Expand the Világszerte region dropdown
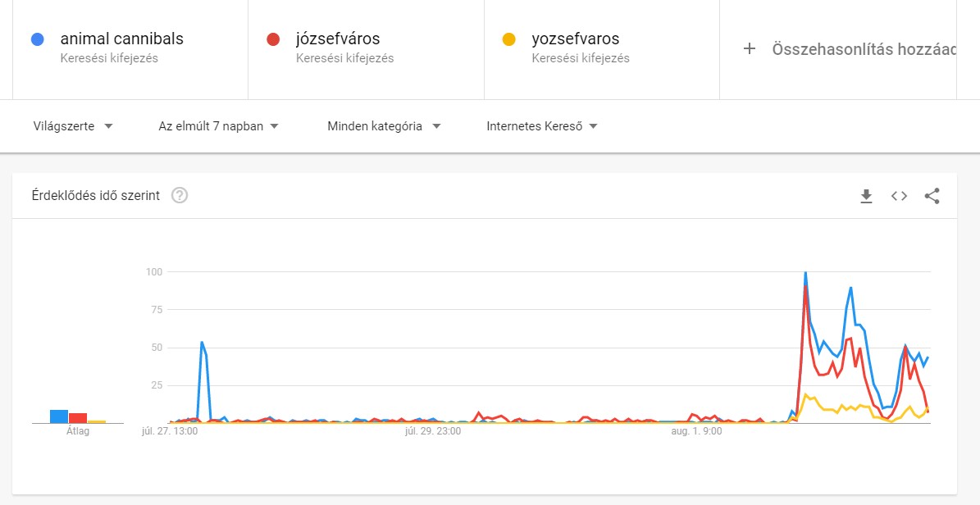The height and width of the screenshot is (505, 980). click(x=73, y=126)
